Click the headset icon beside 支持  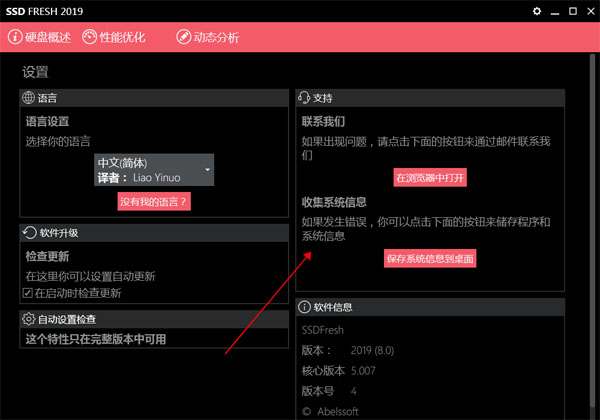pos(304,98)
